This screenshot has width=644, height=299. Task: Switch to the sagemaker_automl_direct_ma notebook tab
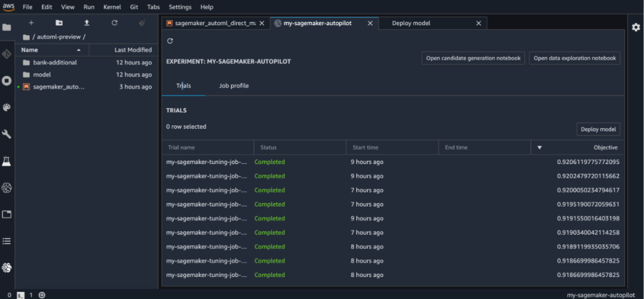pos(215,23)
